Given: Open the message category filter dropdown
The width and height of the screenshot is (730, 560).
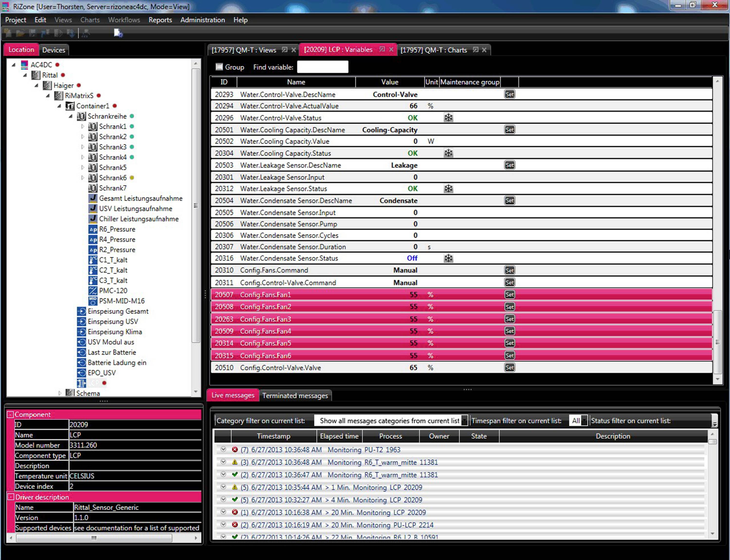Looking at the screenshot, I should [x=465, y=420].
